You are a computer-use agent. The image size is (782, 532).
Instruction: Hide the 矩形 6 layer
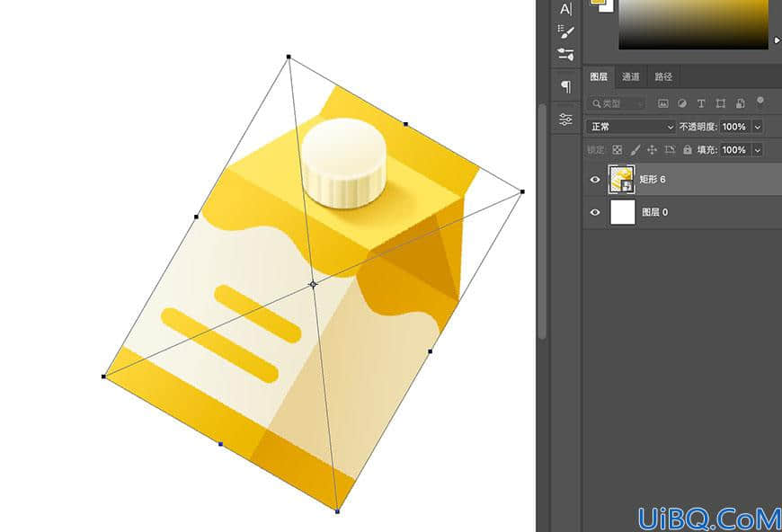[595, 180]
